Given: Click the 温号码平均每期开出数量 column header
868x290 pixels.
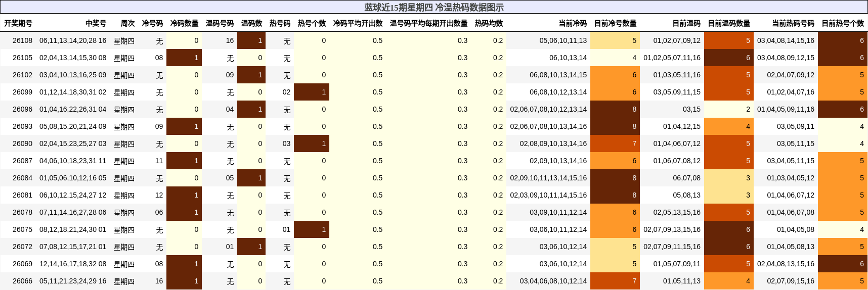Looking at the screenshot, I should (x=428, y=23).
